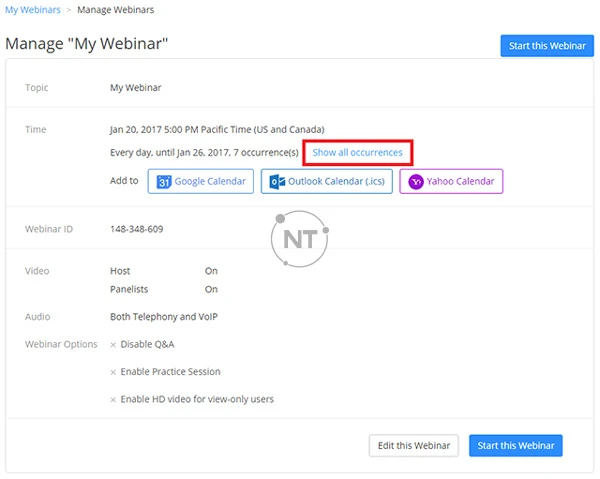Click the Webinar ID number 148-348-609
Screen dimensions: 600x479
pyautogui.click(x=136, y=229)
